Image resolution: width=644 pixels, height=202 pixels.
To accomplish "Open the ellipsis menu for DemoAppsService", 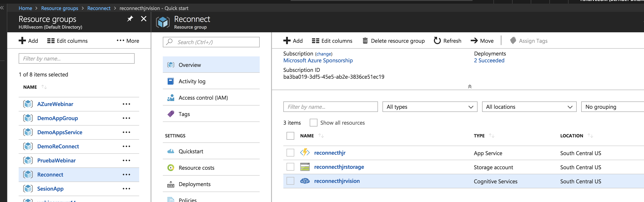I will (x=126, y=132).
